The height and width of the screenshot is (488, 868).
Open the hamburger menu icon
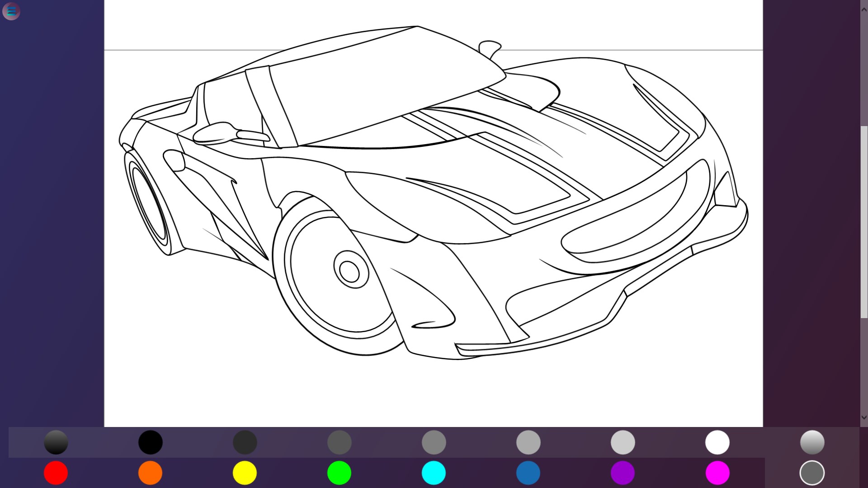pos(11,11)
